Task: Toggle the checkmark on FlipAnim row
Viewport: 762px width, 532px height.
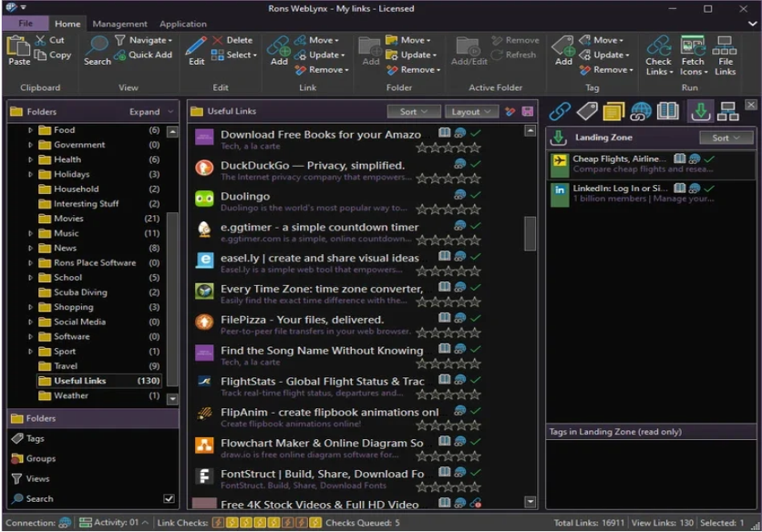Action: pyautogui.click(x=476, y=411)
